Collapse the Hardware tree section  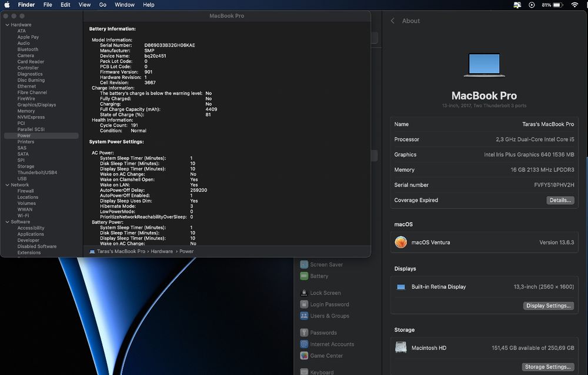[x=7, y=25]
